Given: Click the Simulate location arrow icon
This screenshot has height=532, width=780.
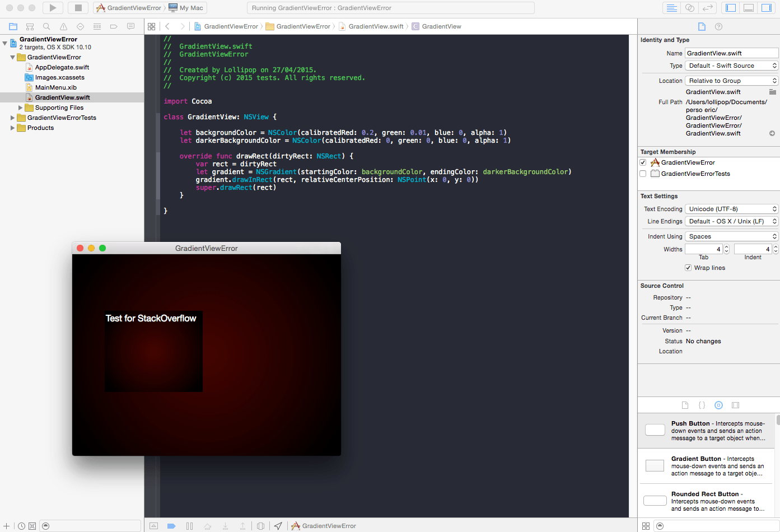Looking at the screenshot, I should [278, 526].
